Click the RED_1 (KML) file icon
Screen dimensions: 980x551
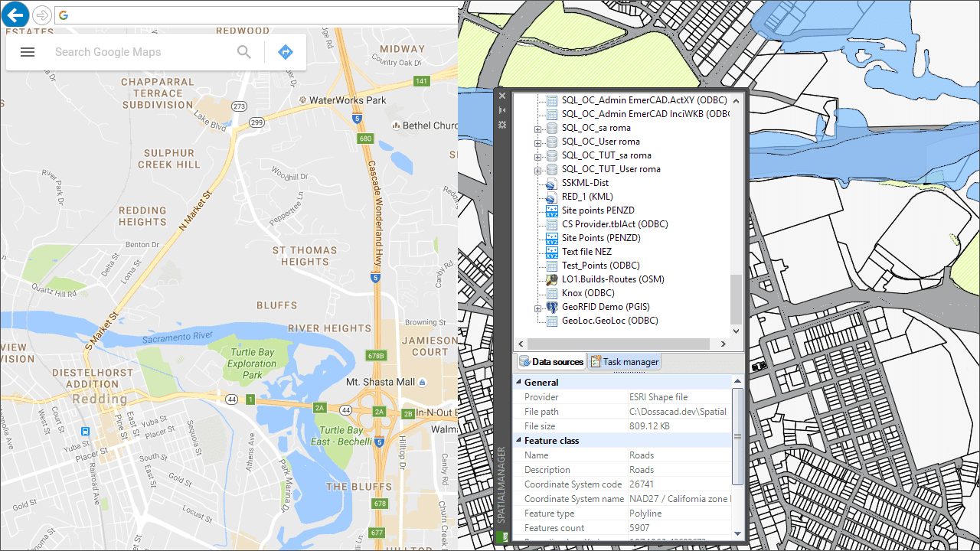click(x=552, y=197)
